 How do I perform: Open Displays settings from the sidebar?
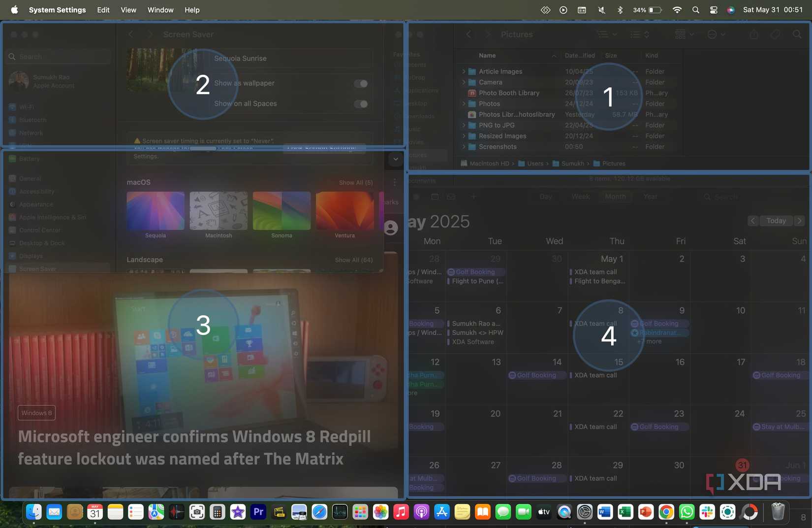[31, 256]
